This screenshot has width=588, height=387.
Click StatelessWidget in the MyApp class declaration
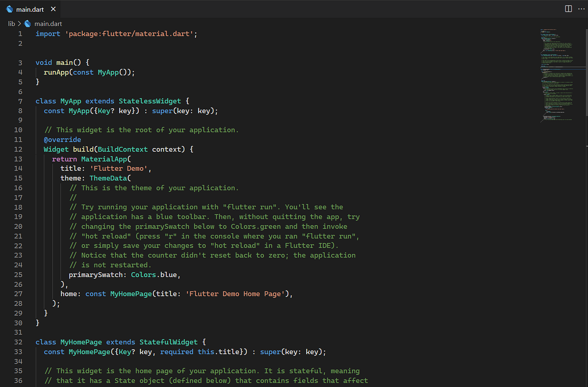click(150, 101)
